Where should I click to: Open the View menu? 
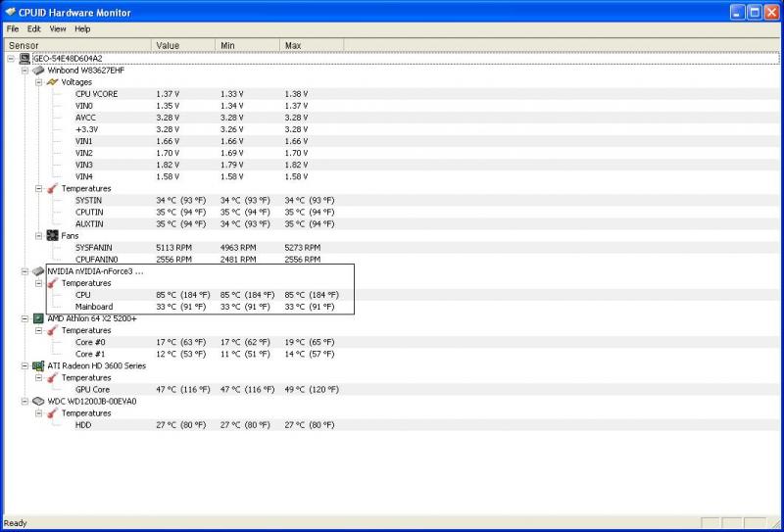click(x=58, y=29)
